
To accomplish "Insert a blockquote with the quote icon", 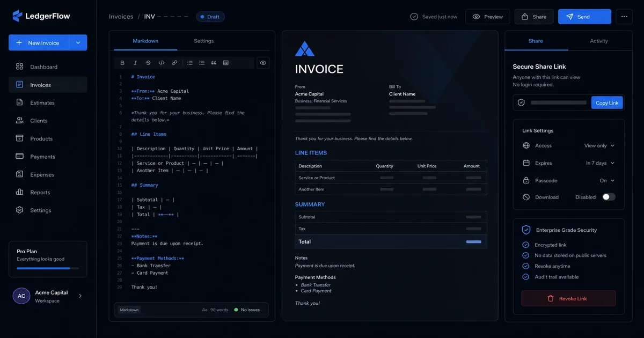I will coord(214,63).
